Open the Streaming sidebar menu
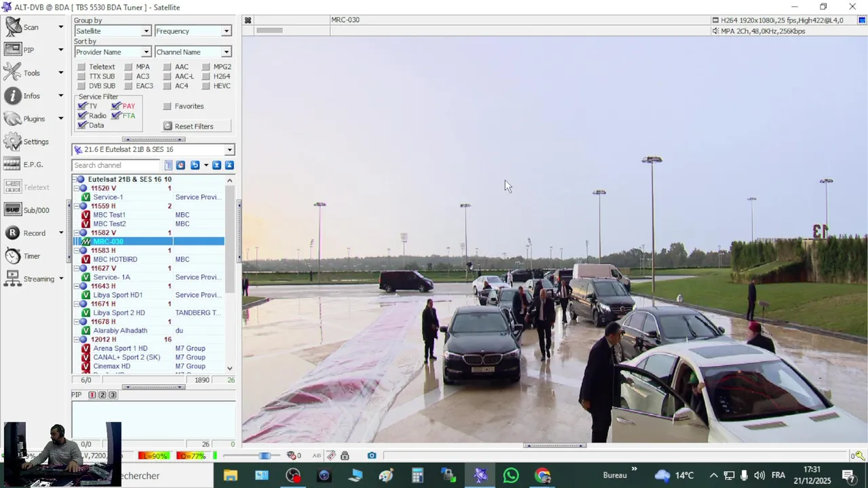 tap(33, 279)
